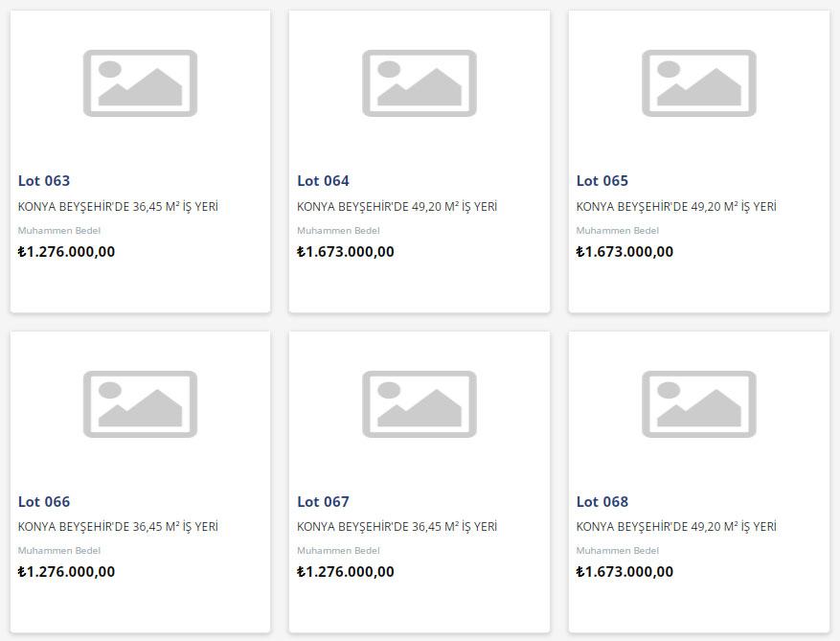
Task: Open the image placeholder of Lot 064
Action: pos(419,83)
